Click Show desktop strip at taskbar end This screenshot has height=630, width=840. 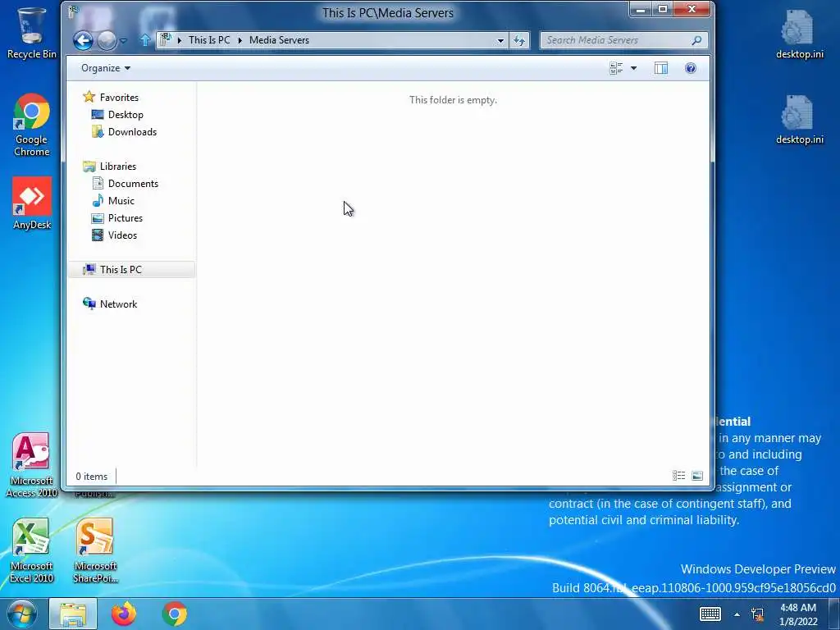tap(834, 614)
